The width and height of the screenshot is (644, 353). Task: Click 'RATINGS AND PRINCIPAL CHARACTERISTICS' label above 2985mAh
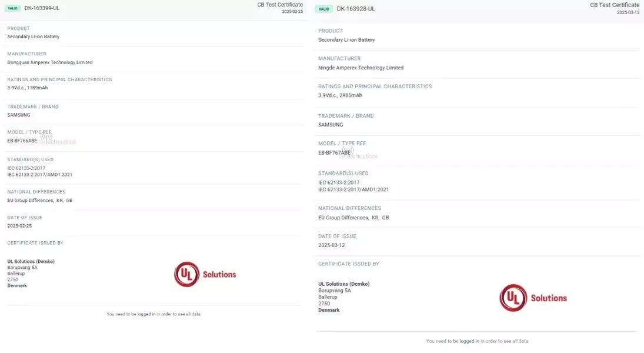click(375, 86)
